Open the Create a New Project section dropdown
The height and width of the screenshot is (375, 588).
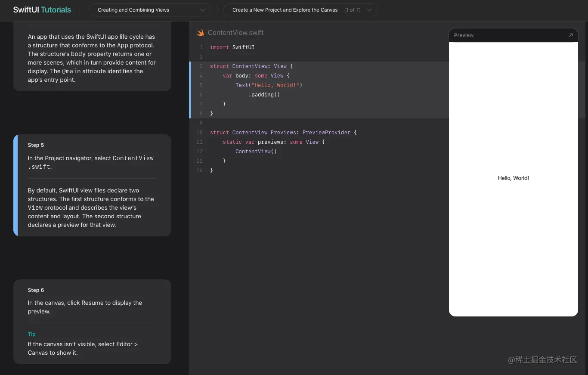click(x=300, y=9)
